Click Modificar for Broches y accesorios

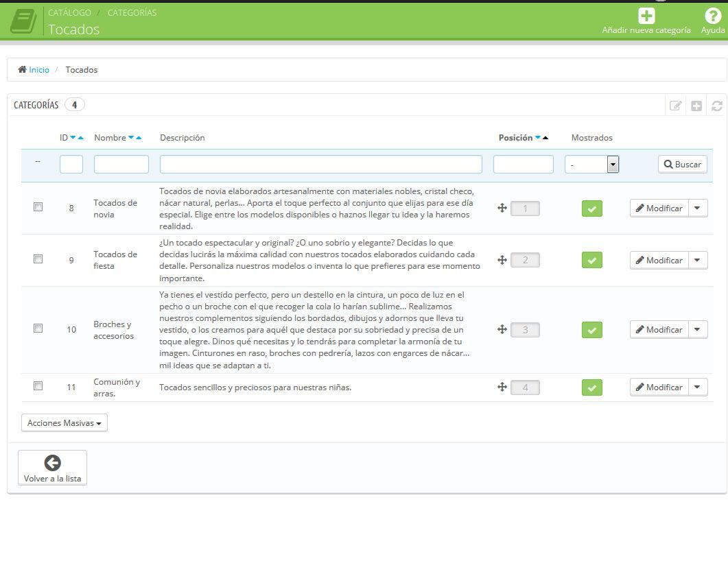(659, 329)
